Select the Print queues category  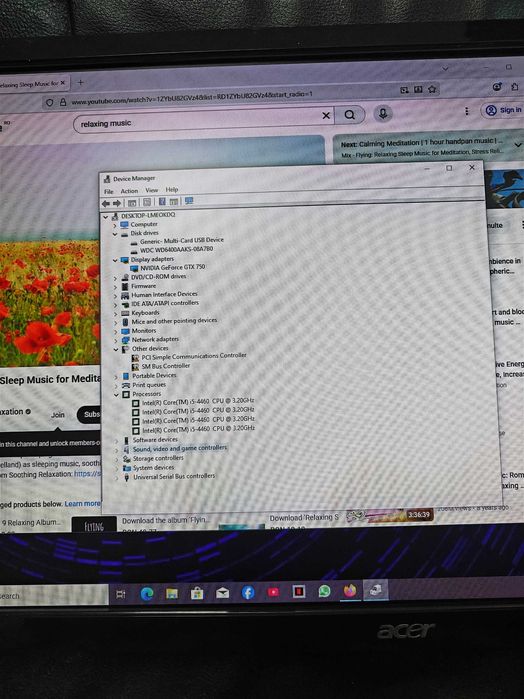click(149, 385)
